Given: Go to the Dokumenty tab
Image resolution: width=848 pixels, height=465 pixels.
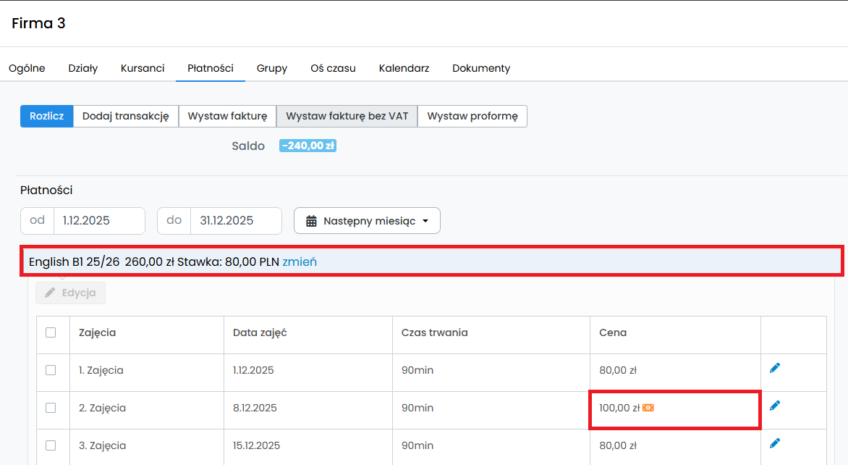Looking at the screenshot, I should point(481,68).
